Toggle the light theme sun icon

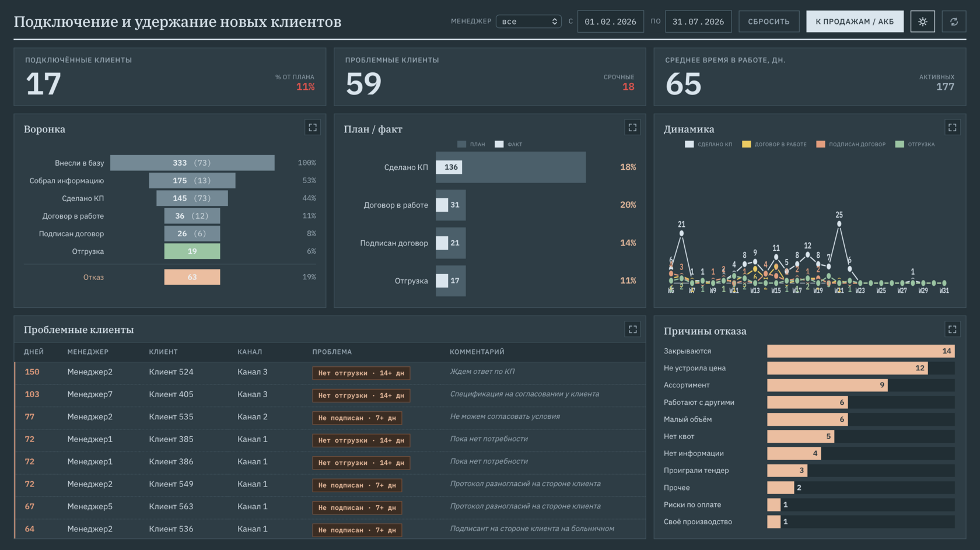[922, 22]
